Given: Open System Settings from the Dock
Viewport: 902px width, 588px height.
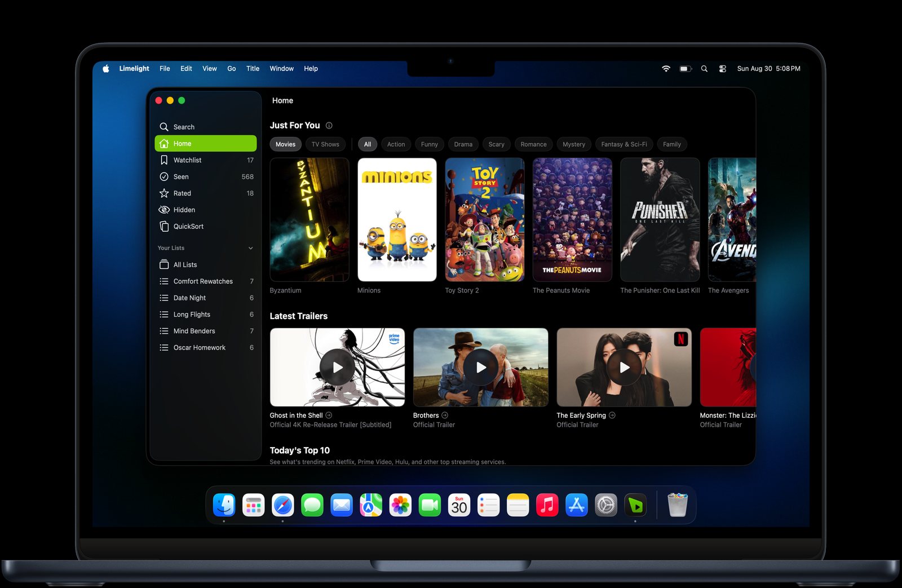Looking at the screenshot, I should click(x=606, y=505).
